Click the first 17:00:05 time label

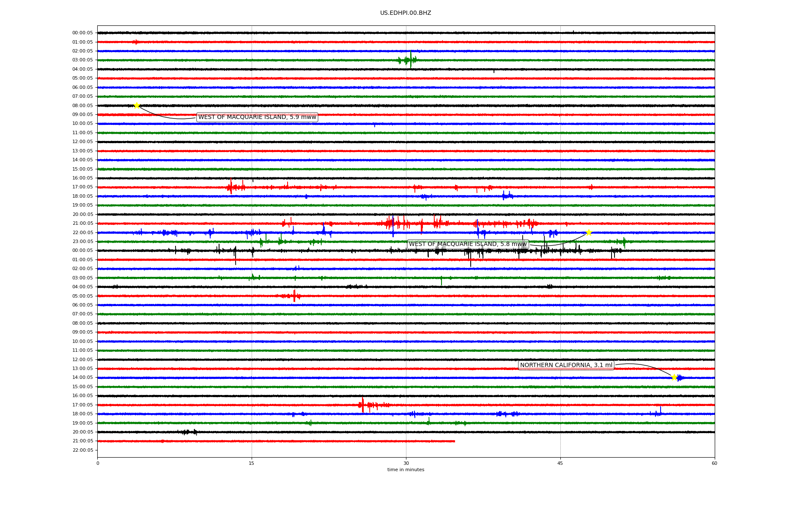pos(82,187)
